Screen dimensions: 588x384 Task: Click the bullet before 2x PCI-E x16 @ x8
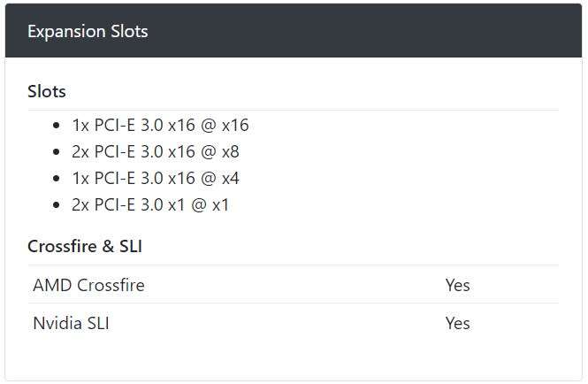(x=57, y=152)
